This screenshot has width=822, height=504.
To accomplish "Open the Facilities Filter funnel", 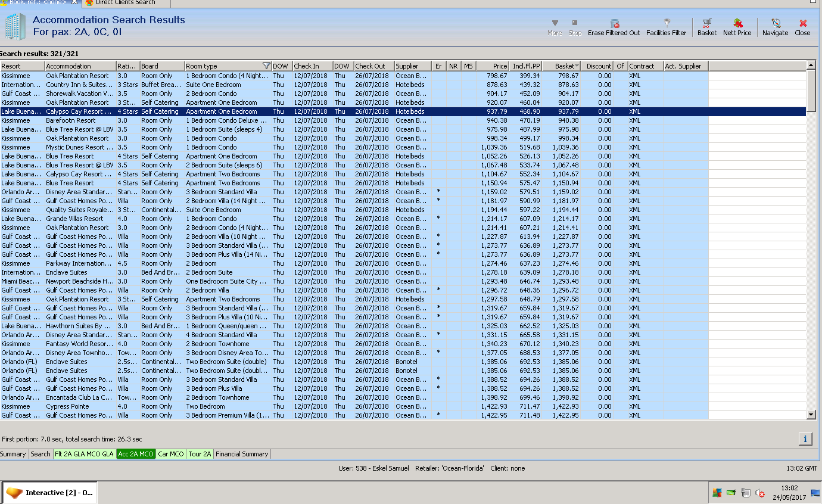I will [x=667, y=24].
